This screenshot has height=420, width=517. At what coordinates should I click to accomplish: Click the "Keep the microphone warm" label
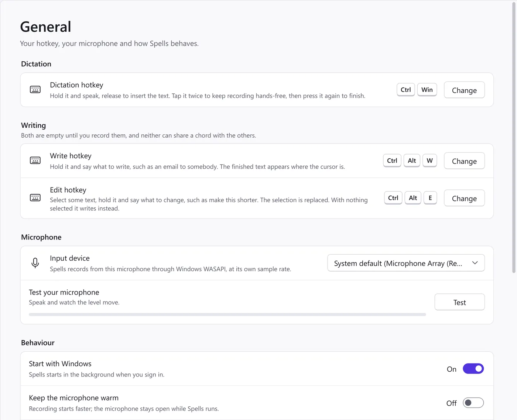[74, 398]
